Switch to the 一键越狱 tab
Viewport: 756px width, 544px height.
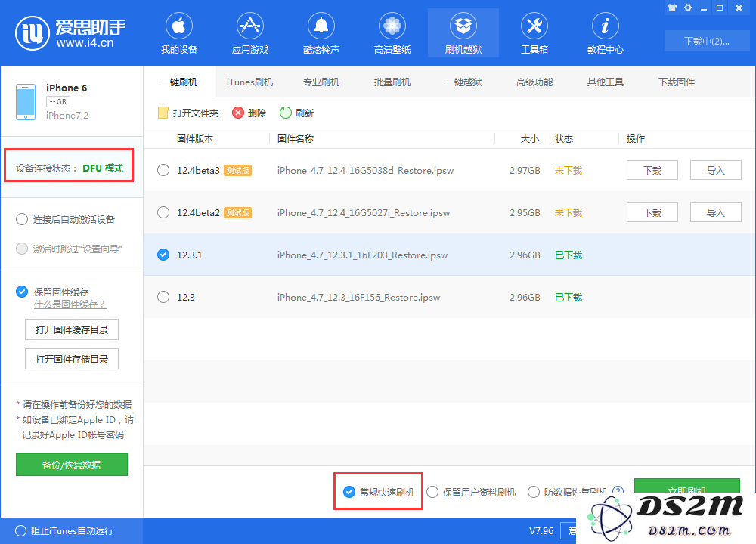(463, 82)
